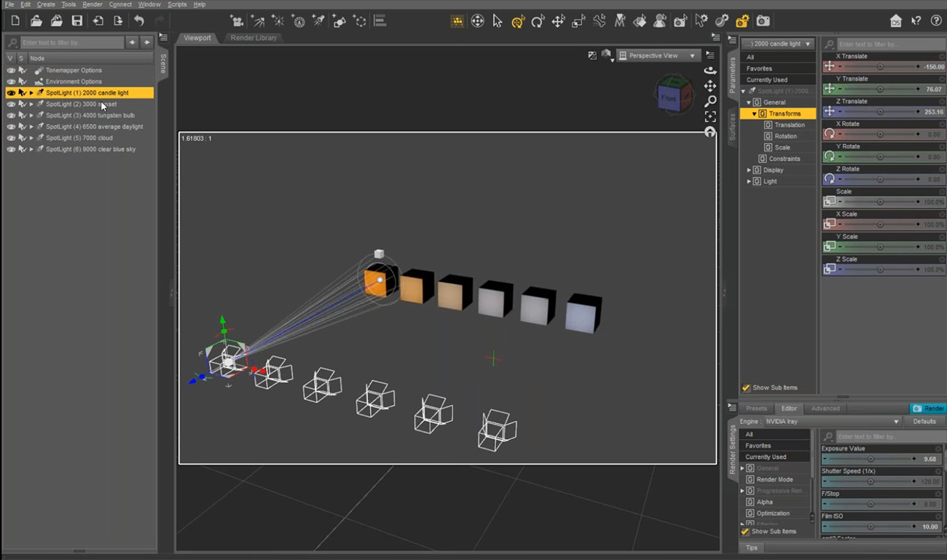
Task: Create a new point light
Action: pos(278,21)
